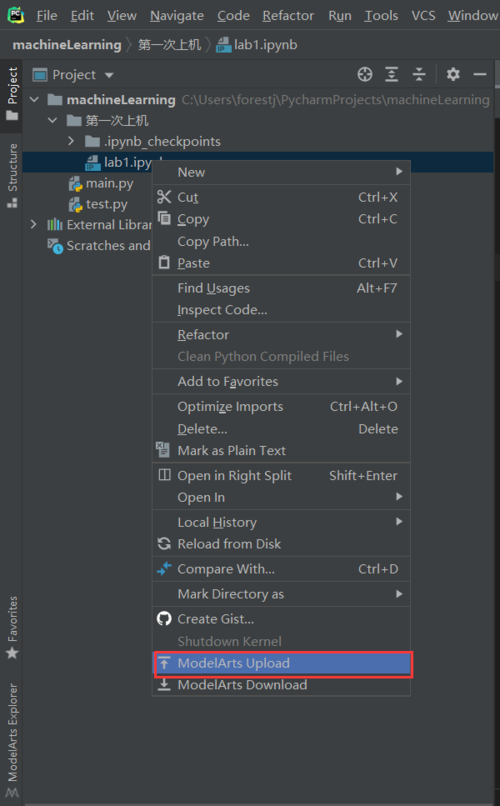Select main.py in project tree
This screenshot has height=806, width=500.
coord(109,184)
